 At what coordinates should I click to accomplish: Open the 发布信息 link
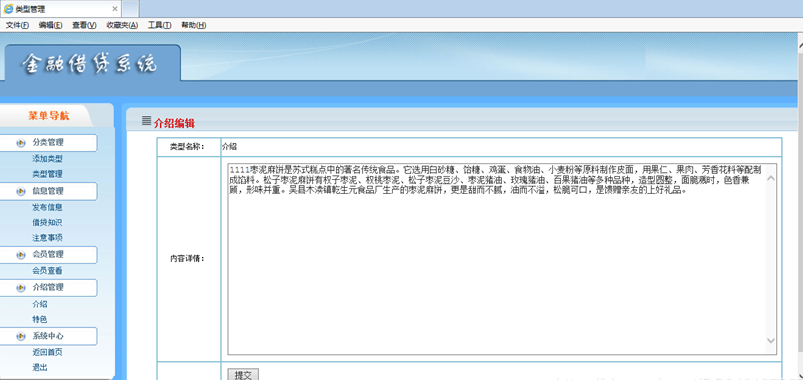click(x=48, y=207)
